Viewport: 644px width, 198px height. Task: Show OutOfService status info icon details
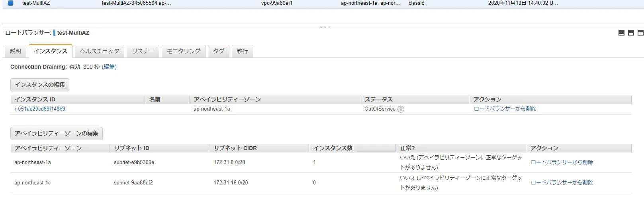[x=401, y=109]
